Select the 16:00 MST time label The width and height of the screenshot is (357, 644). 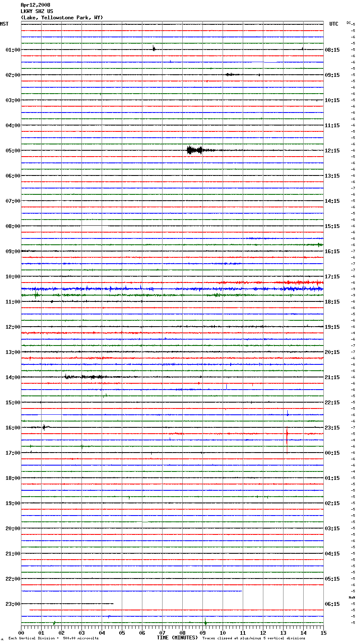click(13, 428)
